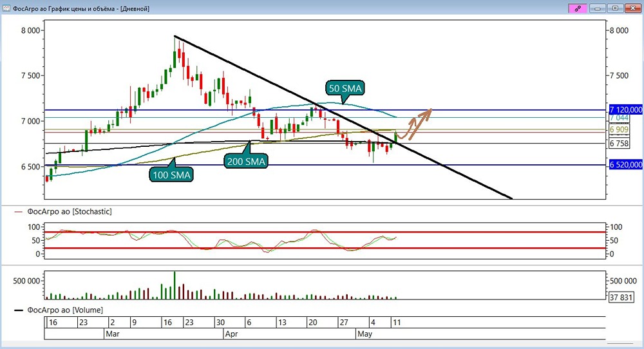This screenshot has height=349, width=644.
Task: Click date label 2 on the time axis
Action: [x=113, y=323]
